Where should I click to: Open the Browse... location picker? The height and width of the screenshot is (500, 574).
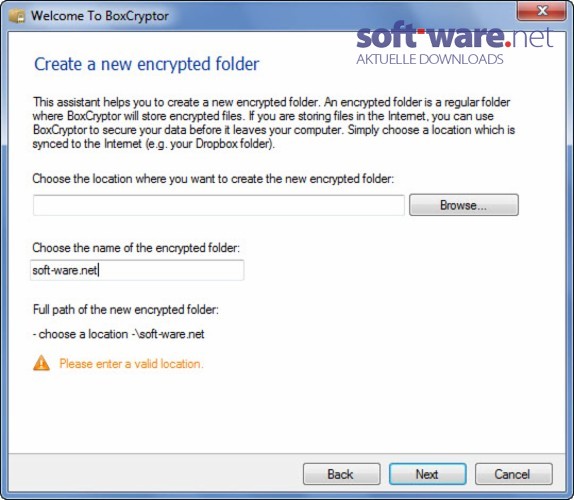tap(463, 205)
